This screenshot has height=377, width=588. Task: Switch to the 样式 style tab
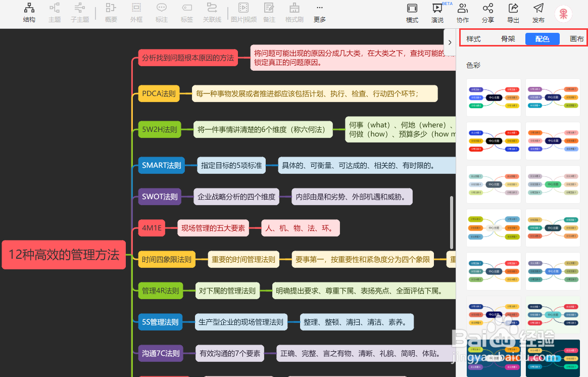(x=473, y=38)
